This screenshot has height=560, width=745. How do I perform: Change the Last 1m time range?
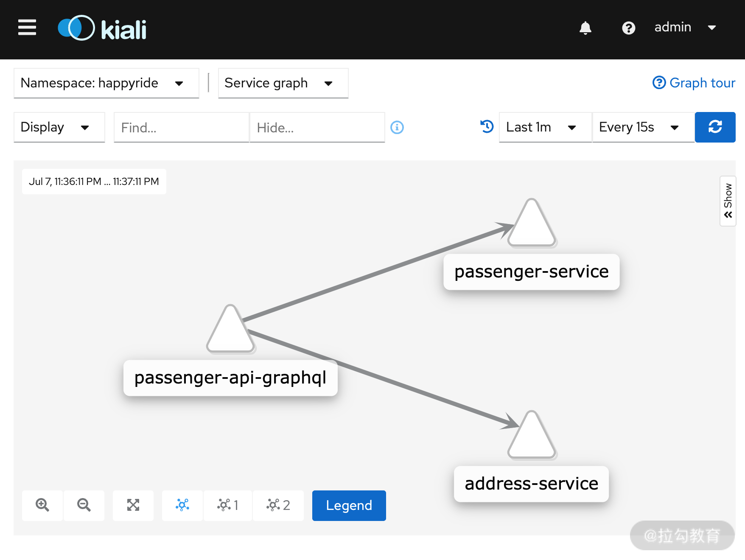(x=545, y=127)
